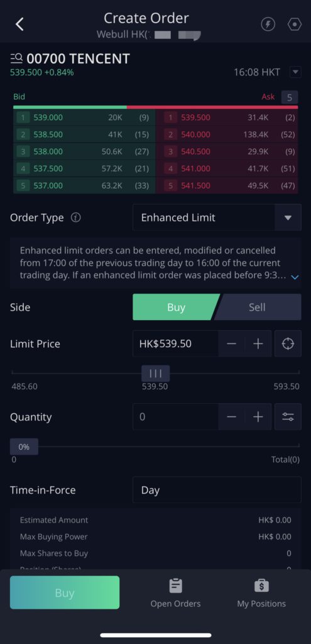The width and height of the screenshot is (311, 644).
Task: Tap the crosshair icon next to Limit Price
Action: [x=288, y=343]
